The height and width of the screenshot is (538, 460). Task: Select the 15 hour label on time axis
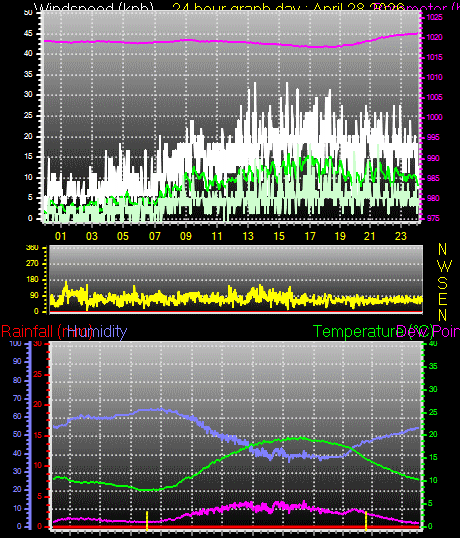pyautogui.click(x=279, y=236)
